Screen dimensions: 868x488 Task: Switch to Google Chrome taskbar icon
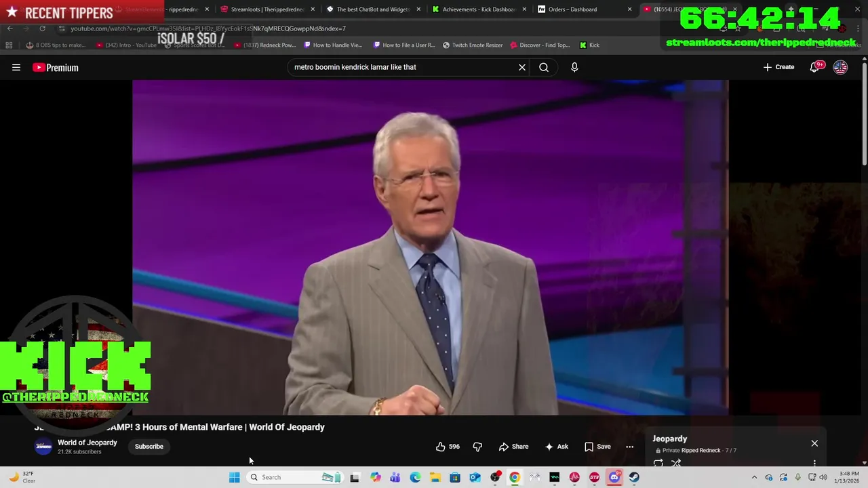(x=515, y=477)
